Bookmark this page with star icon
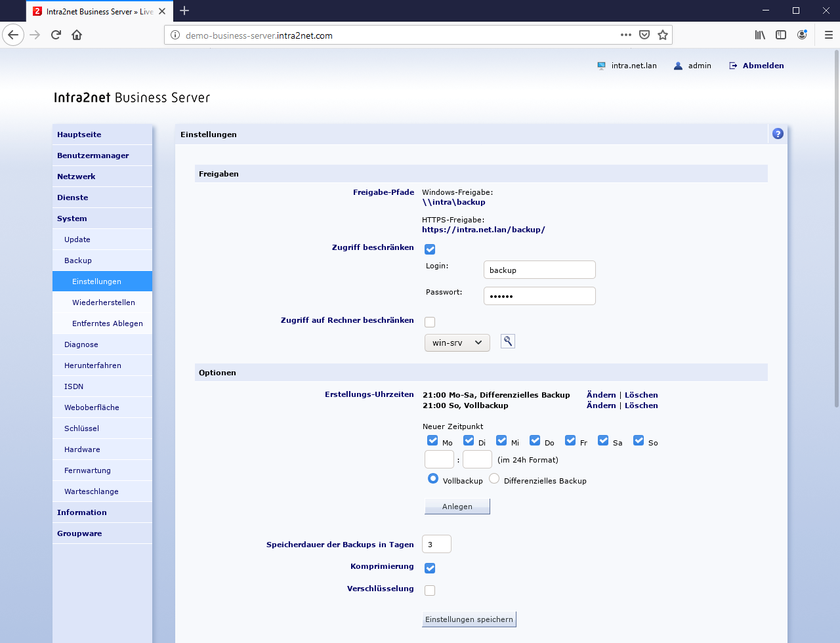 pos(663,35)
